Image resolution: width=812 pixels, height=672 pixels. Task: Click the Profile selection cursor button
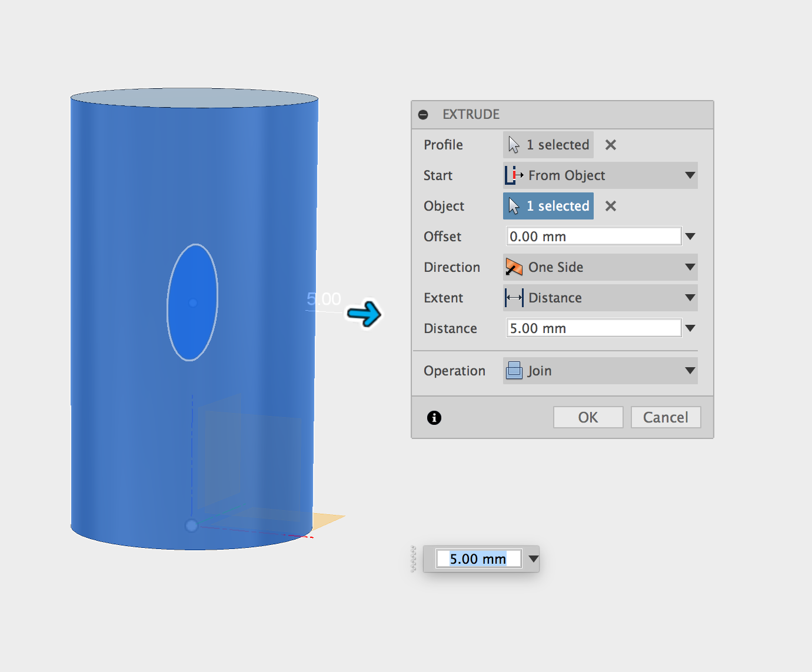pyautogui.click(x=548, y=145)
